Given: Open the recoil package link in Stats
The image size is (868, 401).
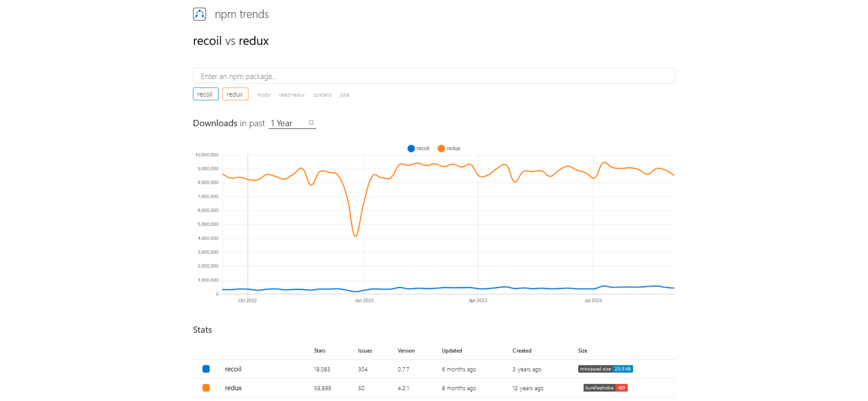Looking at the screenshot, I should point(233,369).
